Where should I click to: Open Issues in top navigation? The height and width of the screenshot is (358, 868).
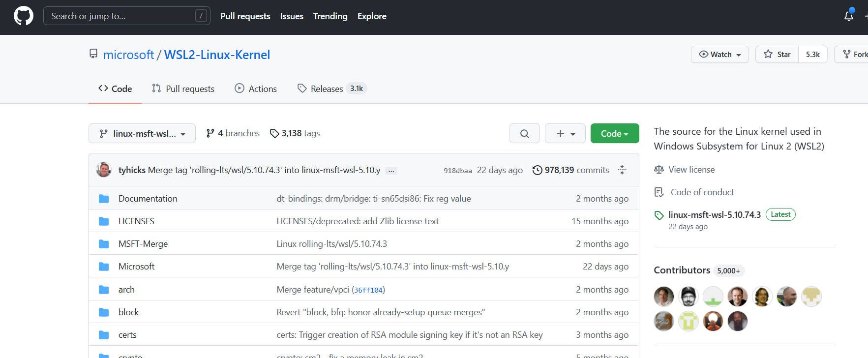tap(292, 16)
